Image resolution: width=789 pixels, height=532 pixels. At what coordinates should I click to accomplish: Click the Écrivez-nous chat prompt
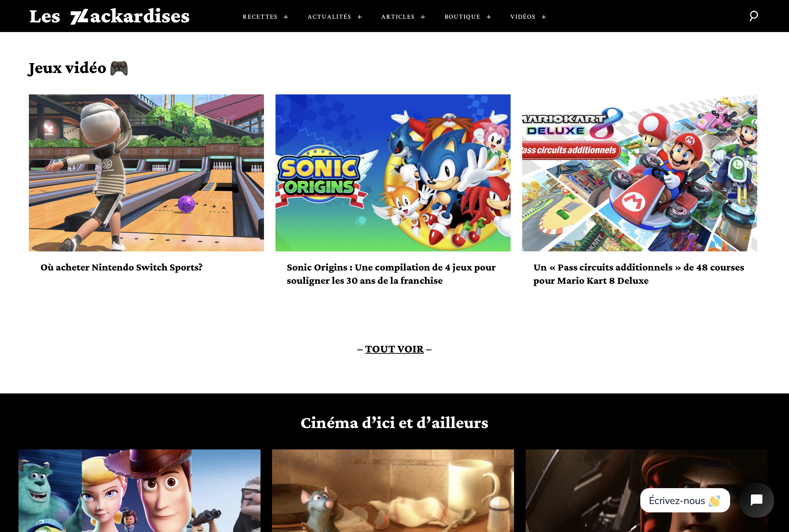click(x=685, y=501)
